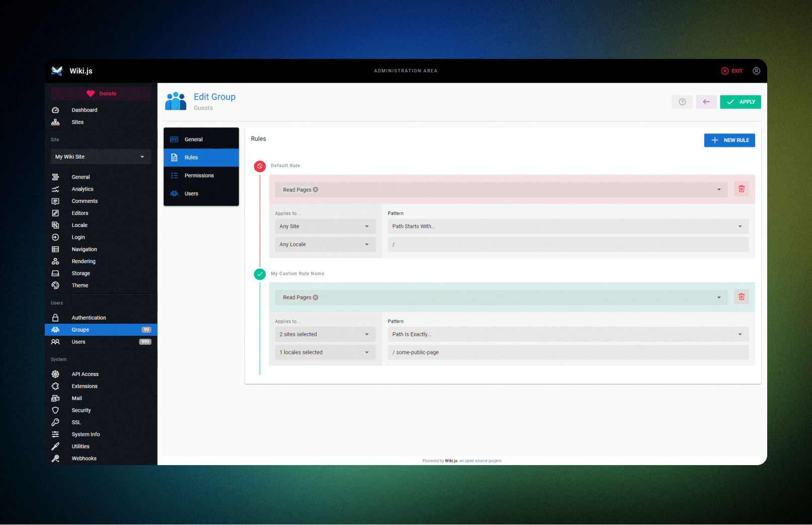Click the API Access icon
The image size is (812, 525).
click(55, 374)
